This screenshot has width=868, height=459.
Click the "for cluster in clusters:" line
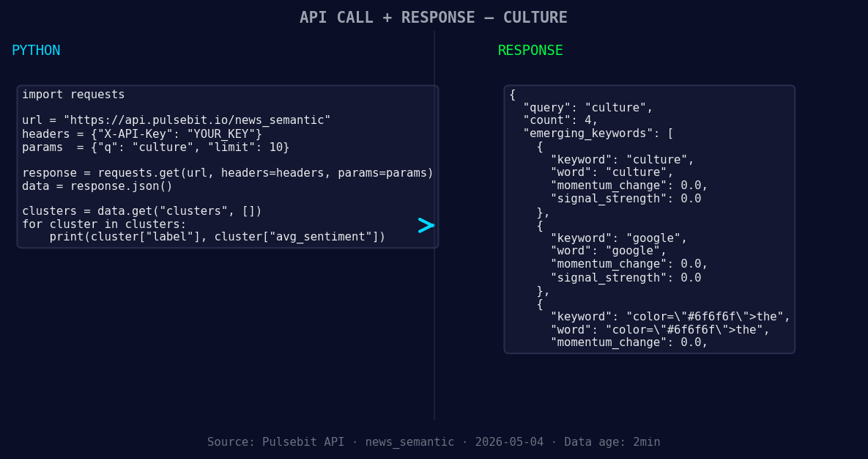[105, 224]
